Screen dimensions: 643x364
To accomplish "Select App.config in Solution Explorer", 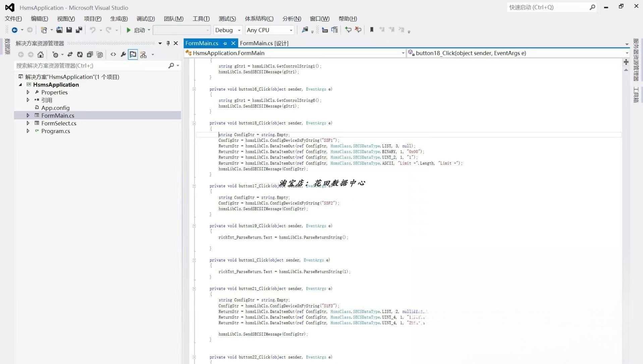I will click(x=55, y=108).
